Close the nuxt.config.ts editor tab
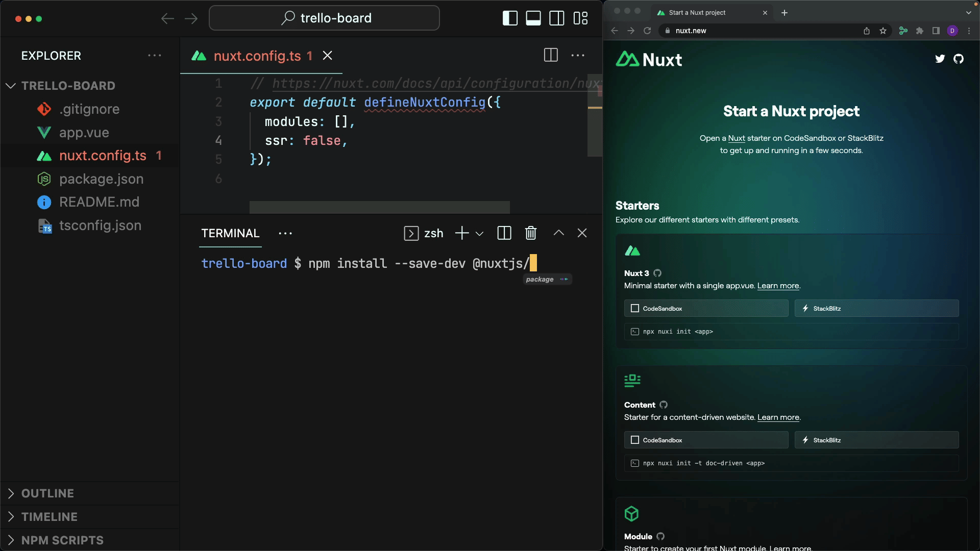The height and width of the screenshot is (551, 980). (x=328, y=56)
